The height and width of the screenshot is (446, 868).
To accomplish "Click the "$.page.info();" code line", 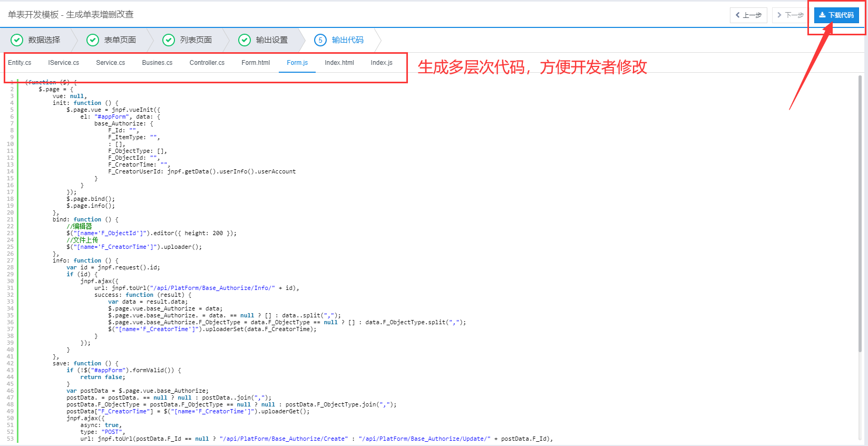I will (x=91, y=206).
